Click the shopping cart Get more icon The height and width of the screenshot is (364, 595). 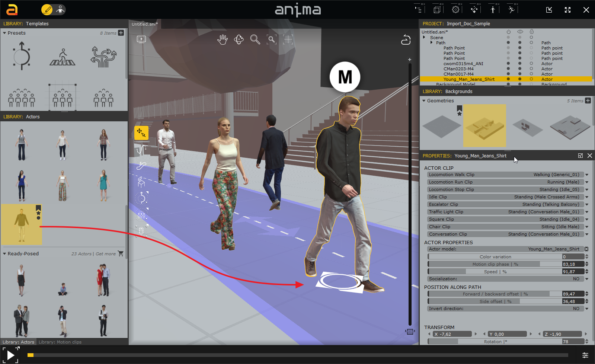(x=121, y=253)
